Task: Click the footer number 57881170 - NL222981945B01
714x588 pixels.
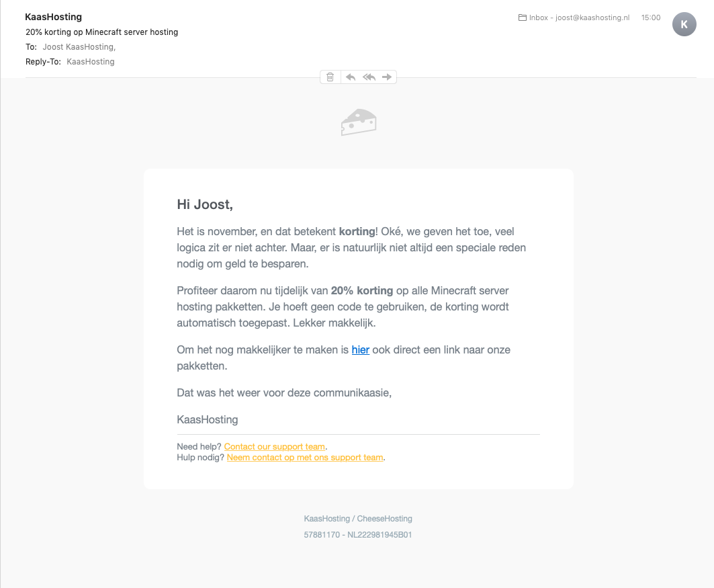Action: [358, 536]
